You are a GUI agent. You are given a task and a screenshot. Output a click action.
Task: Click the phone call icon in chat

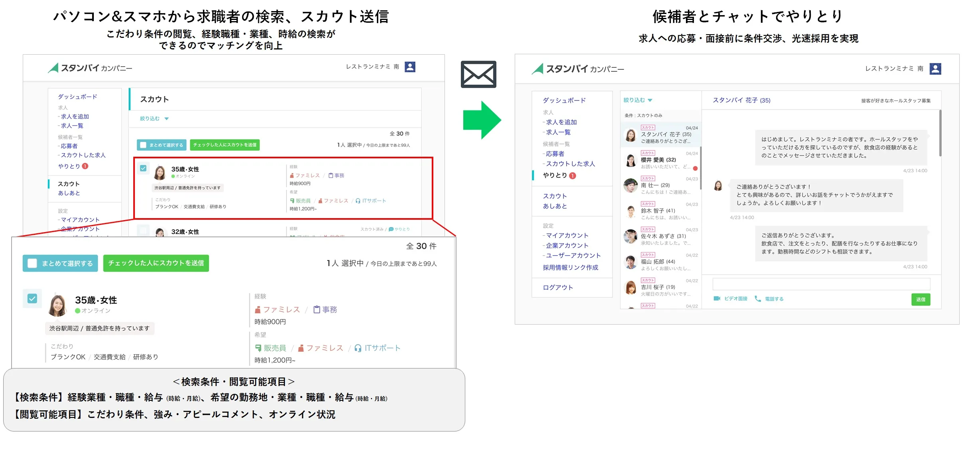757,298
